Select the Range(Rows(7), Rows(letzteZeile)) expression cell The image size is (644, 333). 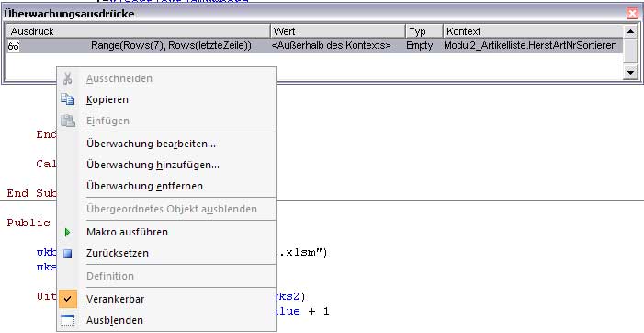[171, 45]
